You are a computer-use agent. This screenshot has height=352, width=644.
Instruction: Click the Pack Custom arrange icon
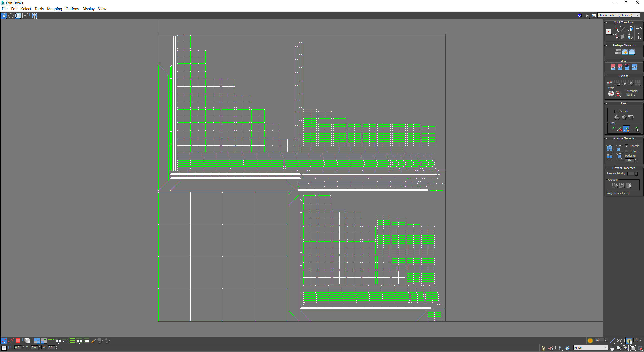click(x=609, y=148)
